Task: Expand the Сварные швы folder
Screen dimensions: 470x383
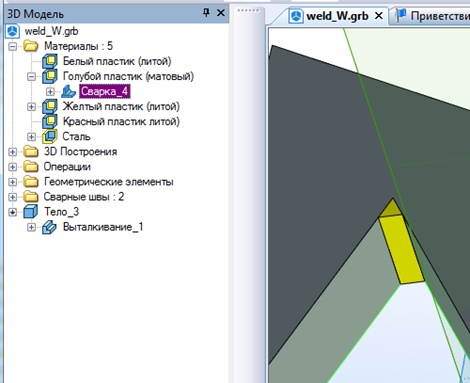Action: point(12,197)
